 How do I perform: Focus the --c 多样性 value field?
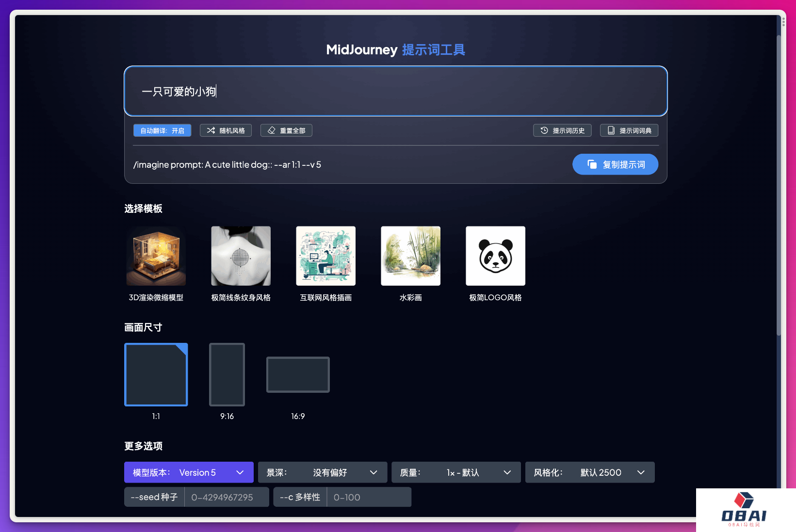tap(369, 497)
